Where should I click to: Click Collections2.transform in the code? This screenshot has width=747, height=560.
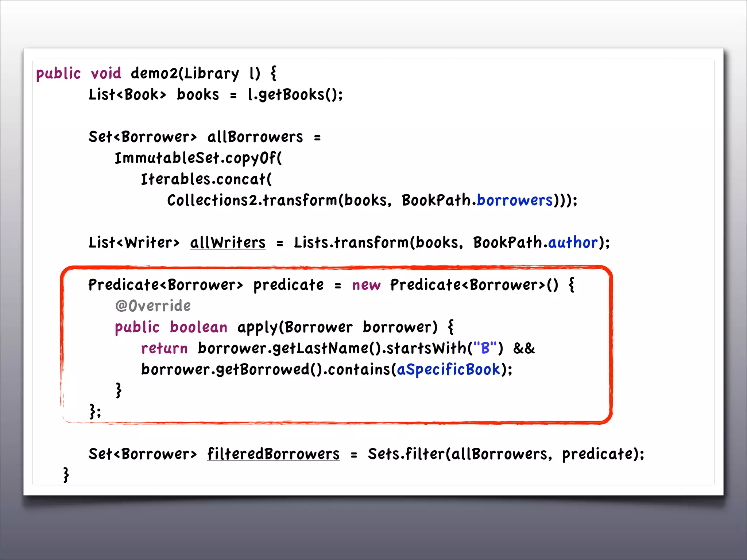coord(252,200)
